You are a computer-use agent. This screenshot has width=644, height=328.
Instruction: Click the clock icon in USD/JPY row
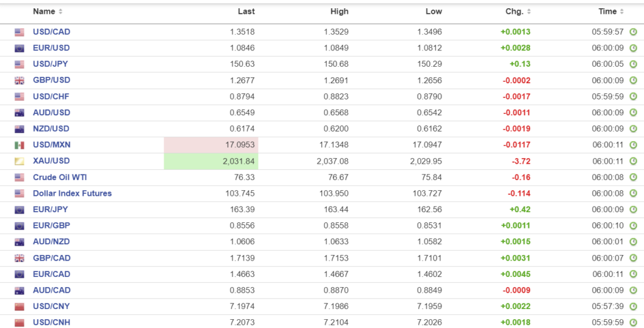tap(633, 64)
